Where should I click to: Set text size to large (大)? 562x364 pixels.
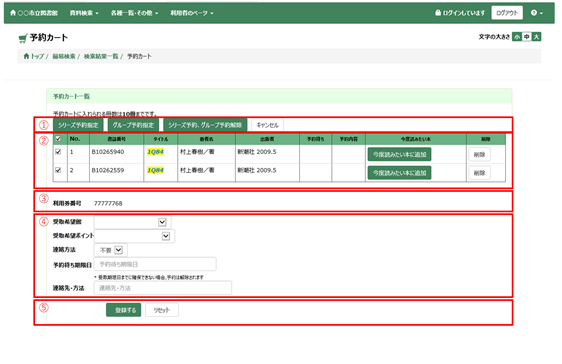[x=536, y=37]
